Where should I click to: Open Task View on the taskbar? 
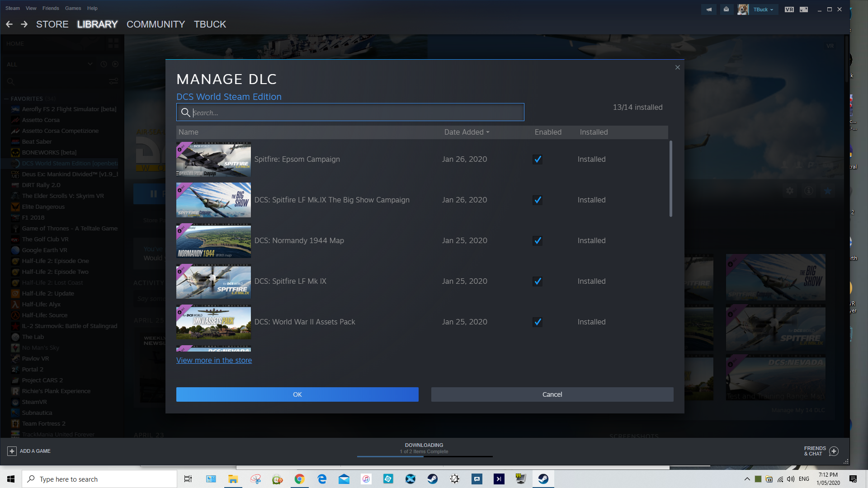(x=188, y=479)
